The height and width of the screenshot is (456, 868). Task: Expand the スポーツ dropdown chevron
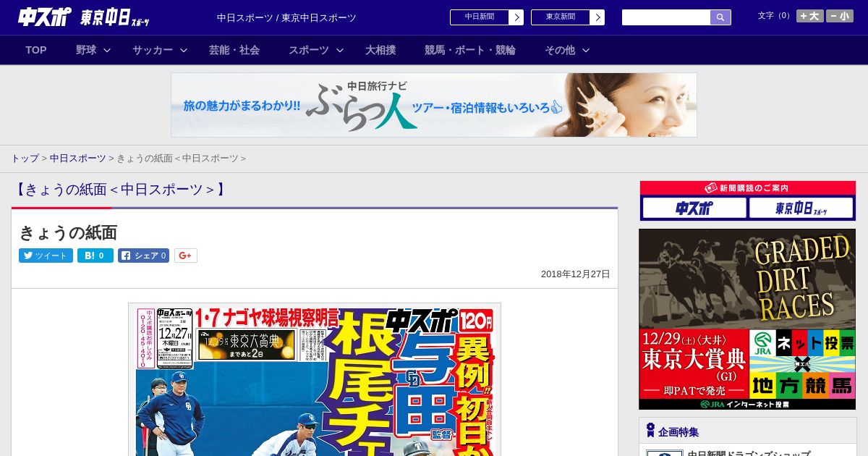(x=340, y=50)
